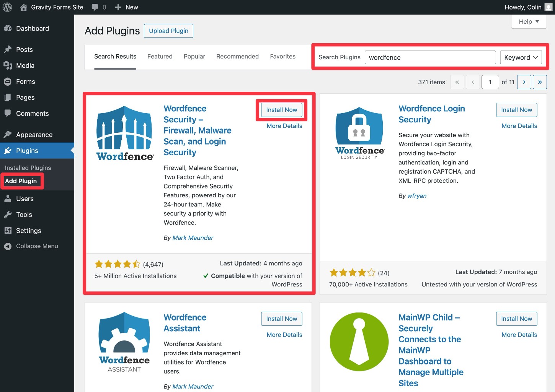Install Wordfence Security plugin now
555x392 pixels.
(282, 110)
